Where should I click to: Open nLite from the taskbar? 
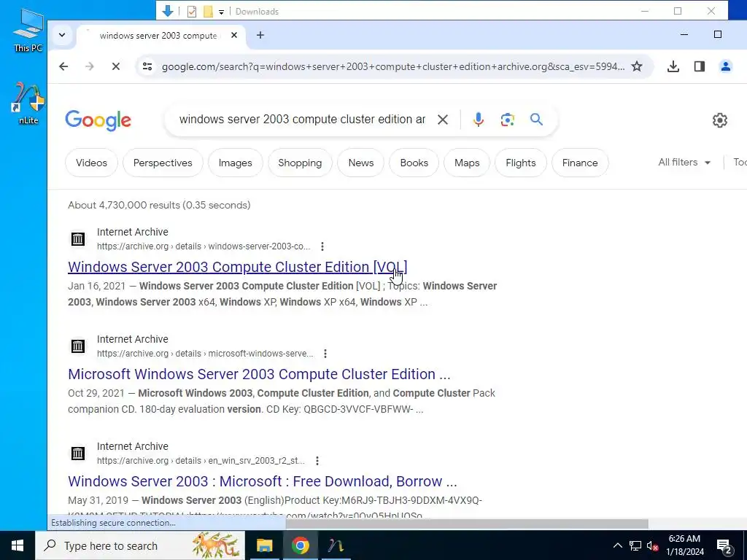coord(336,545)
